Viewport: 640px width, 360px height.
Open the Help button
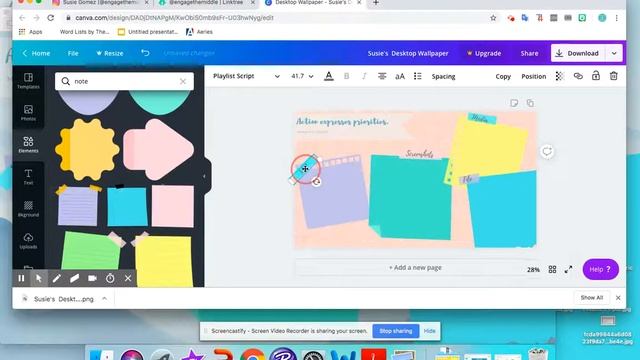[600, 269]
